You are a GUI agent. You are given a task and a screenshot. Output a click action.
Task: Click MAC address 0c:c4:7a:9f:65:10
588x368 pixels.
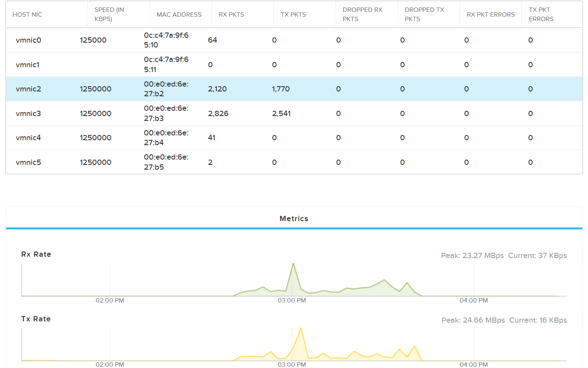[166, 40]
